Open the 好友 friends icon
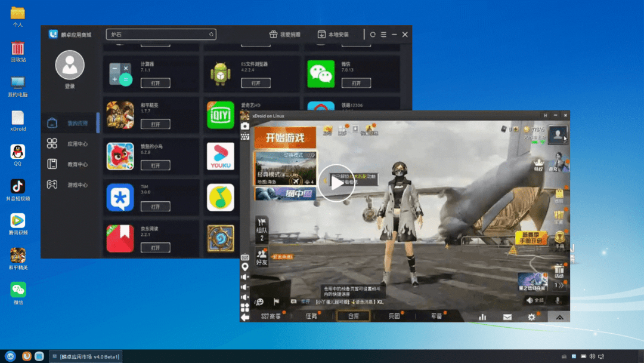 262,258
